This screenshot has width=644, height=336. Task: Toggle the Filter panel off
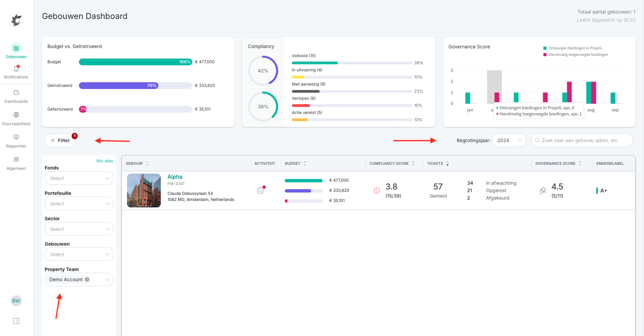(x=60, y=140)
